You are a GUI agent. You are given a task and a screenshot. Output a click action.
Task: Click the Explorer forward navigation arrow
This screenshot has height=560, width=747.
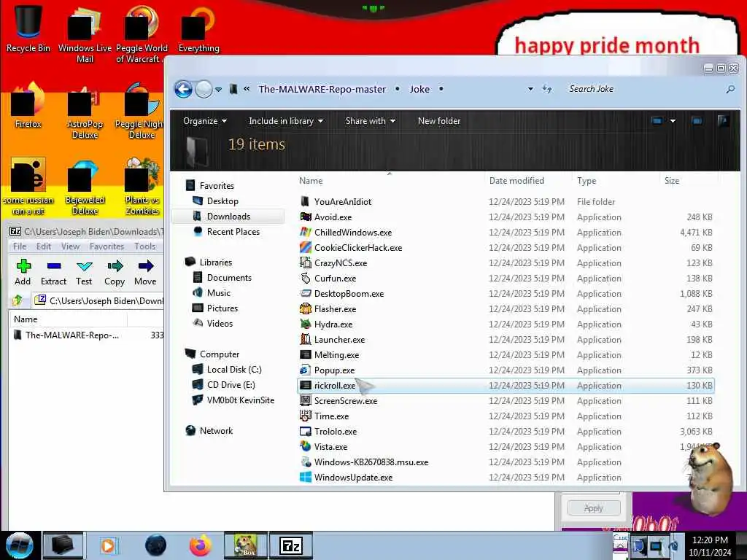coord(204,89)
